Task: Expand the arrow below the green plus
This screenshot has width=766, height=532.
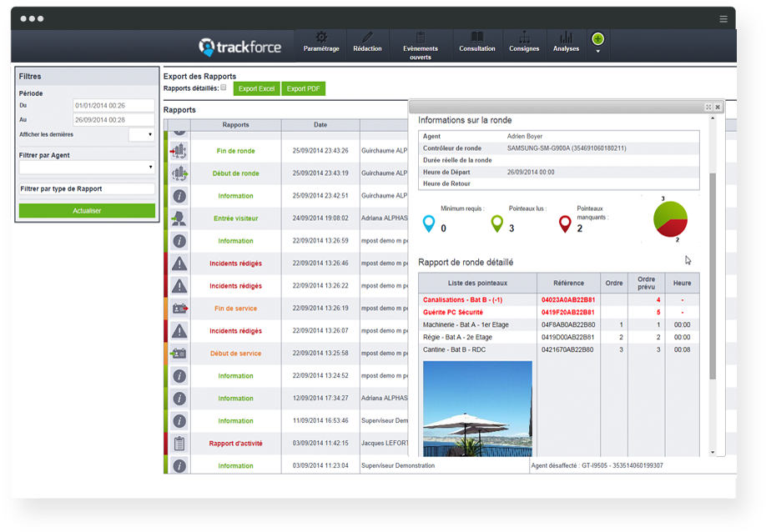Action: [x=597, y=52]
